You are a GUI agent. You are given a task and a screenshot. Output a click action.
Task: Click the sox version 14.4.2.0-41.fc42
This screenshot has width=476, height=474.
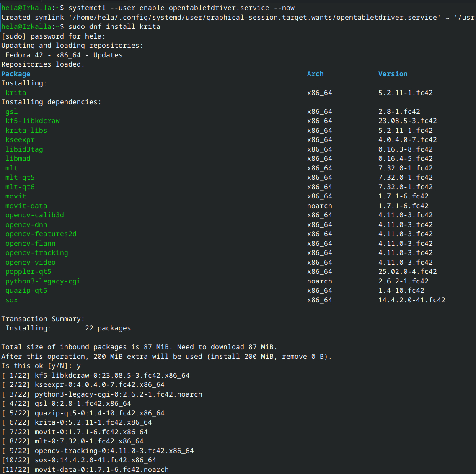tap(411, 300)
